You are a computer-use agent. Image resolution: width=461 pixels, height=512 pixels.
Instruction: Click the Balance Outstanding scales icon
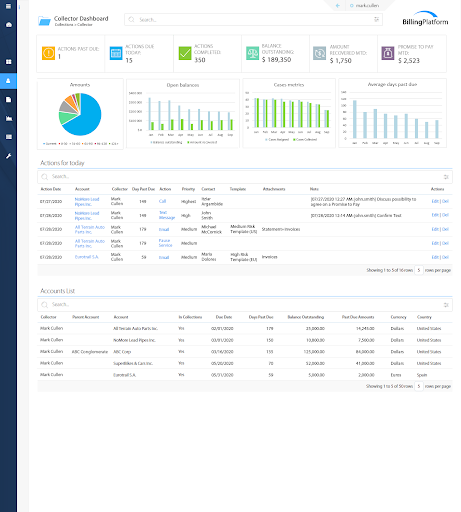pos(252,53)
